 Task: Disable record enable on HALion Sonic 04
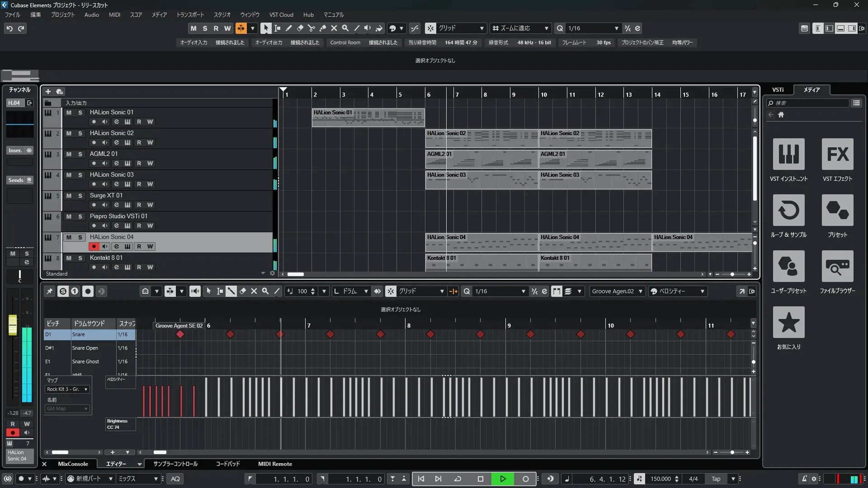(x=94, y=247)
